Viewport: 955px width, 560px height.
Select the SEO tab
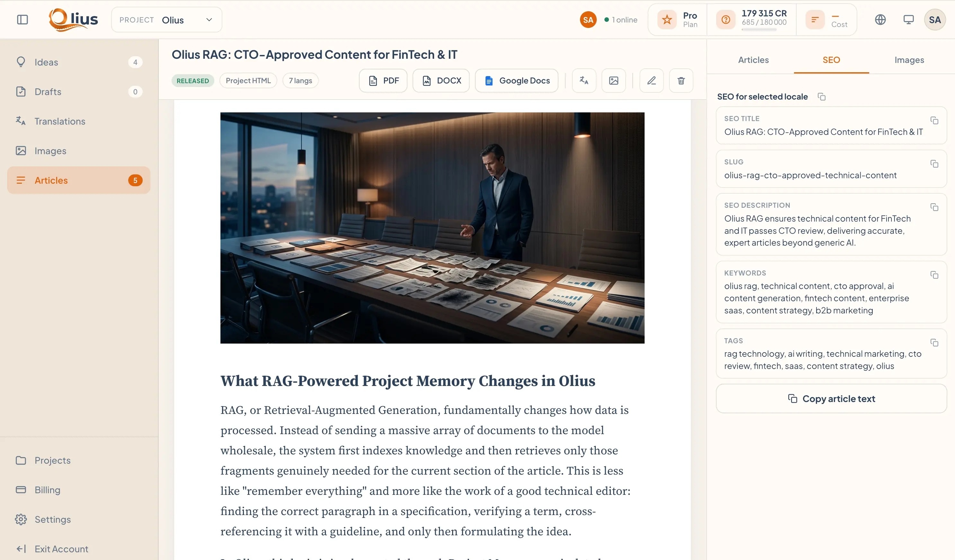(831, 60)
